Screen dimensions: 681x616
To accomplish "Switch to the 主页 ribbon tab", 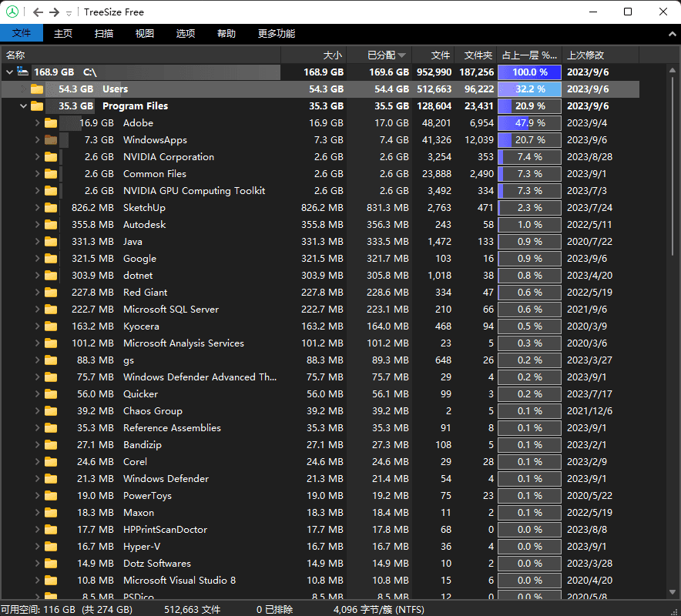I will (x=63, y=33).
